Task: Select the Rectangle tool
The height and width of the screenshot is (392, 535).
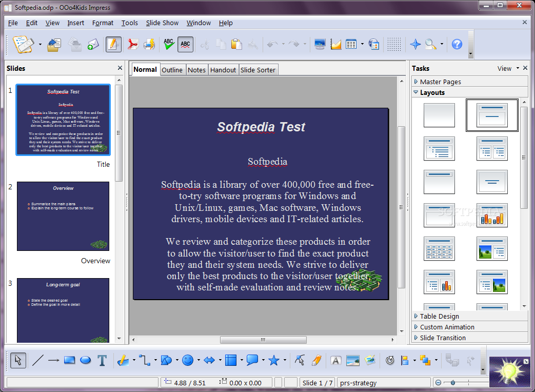Action: click(70, 360)
